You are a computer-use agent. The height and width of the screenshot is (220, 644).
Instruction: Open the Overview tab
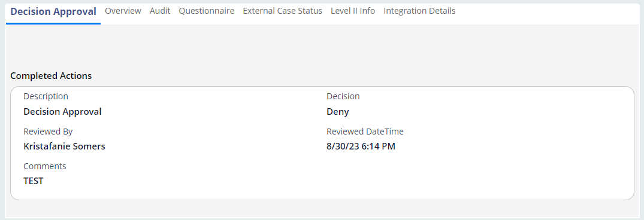(x=123, y=11)
